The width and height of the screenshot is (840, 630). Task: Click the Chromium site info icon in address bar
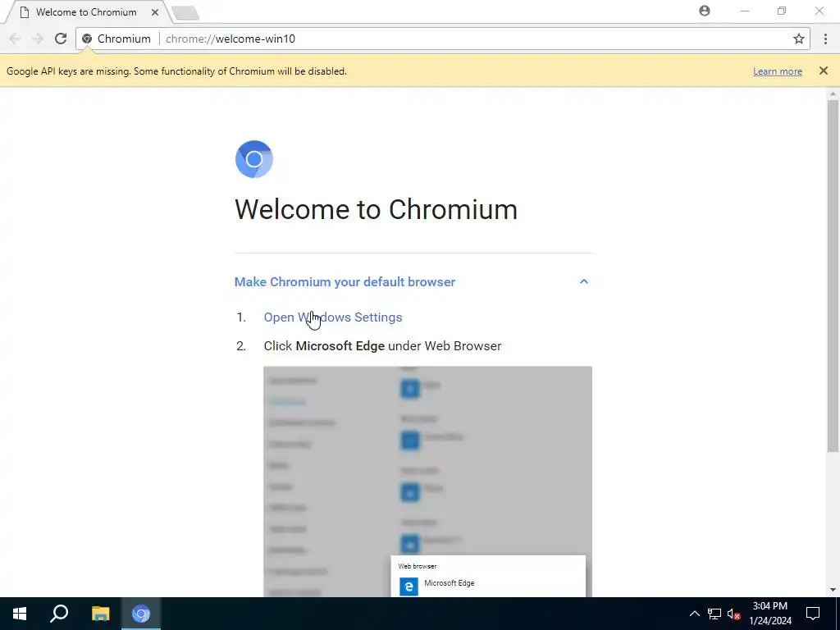pyautogui.click(x=87, y=39)
